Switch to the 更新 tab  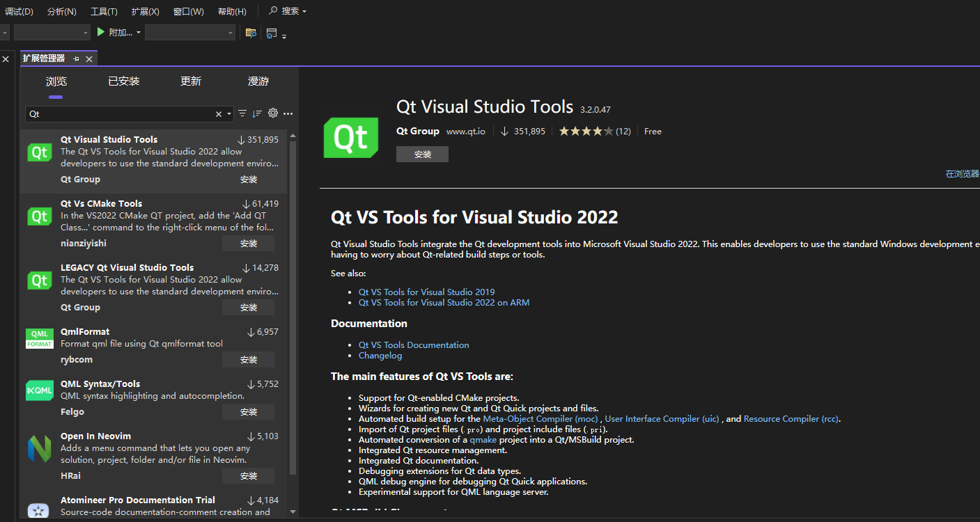(191, 81)
